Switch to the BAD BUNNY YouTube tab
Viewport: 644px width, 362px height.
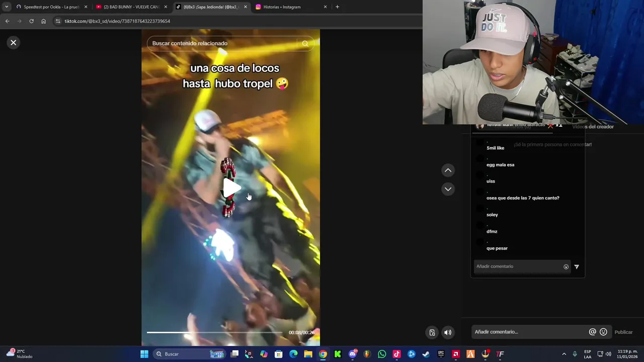(131, 7)
